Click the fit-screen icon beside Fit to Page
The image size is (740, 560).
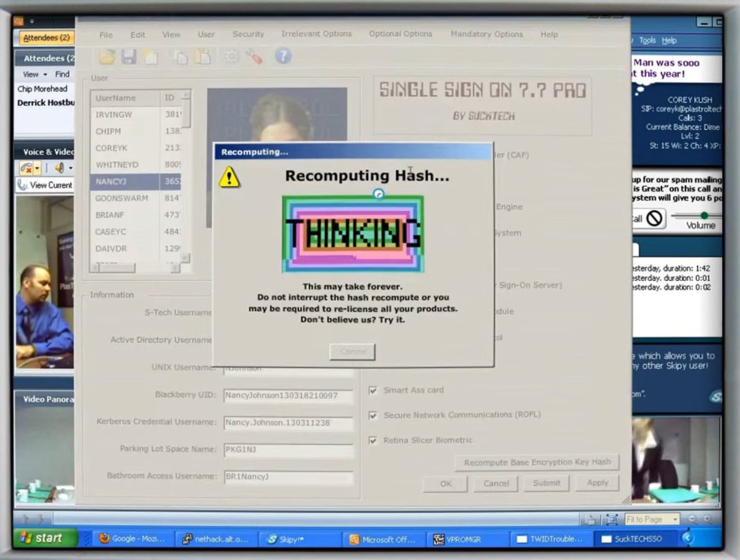611,519
